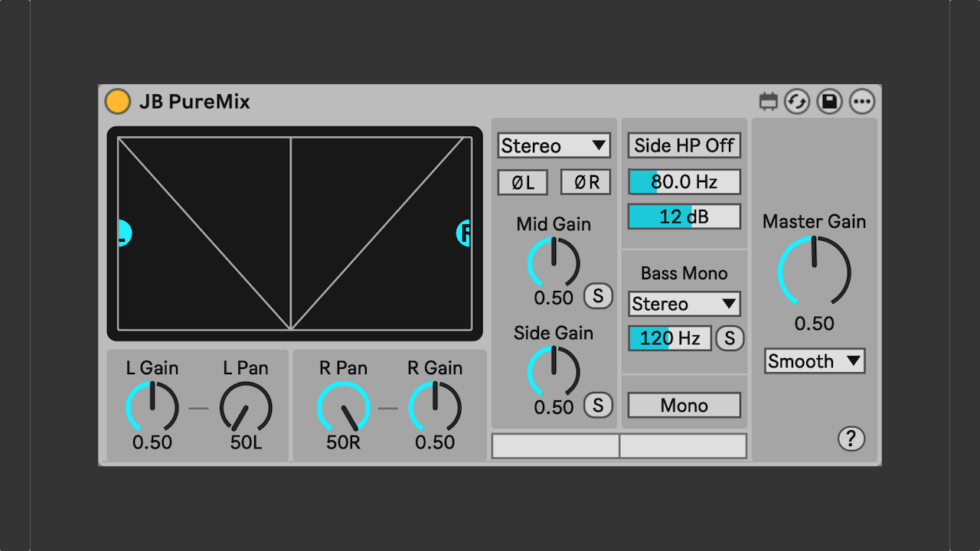Toggle the yellow device activator button
The width and height of the screenshot is (980, 551).
tap(117, 101)
